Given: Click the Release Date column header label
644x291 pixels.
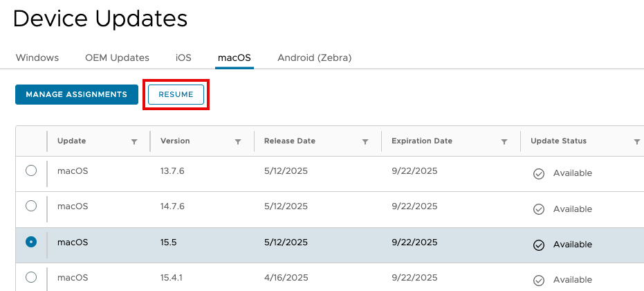Looking at the screenshot, I should 290,141.
